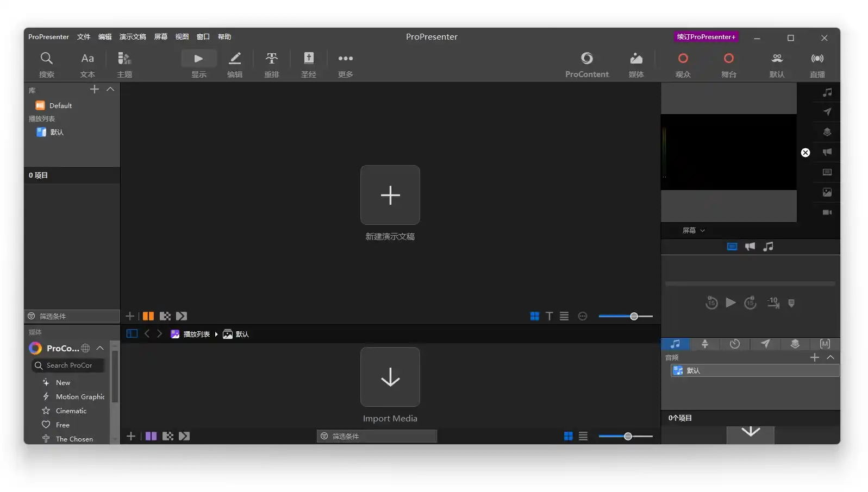This screenshot has width=868, height=492.
Task: Open the 视图 menu
Action: coord(182,37)
